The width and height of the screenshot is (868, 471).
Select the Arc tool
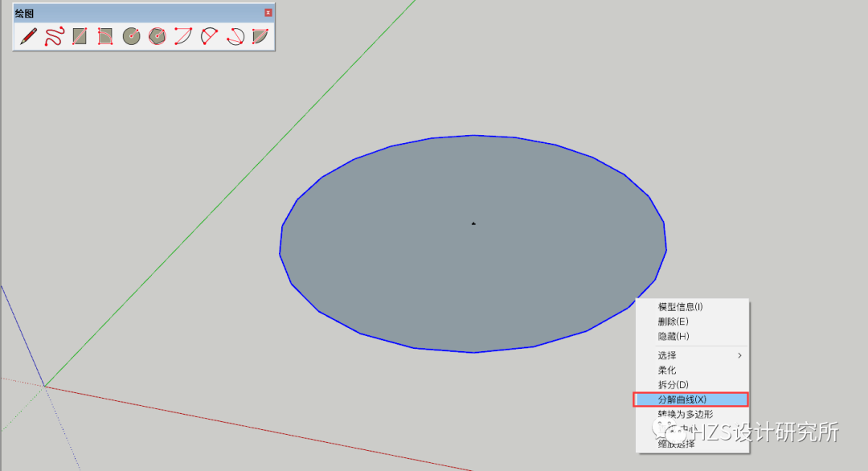182,35
